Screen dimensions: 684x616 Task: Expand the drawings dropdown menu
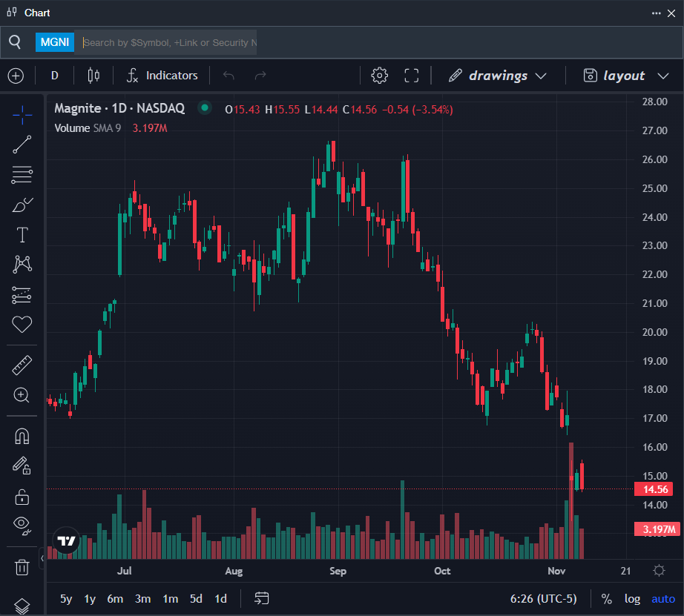tap(498, 76)
